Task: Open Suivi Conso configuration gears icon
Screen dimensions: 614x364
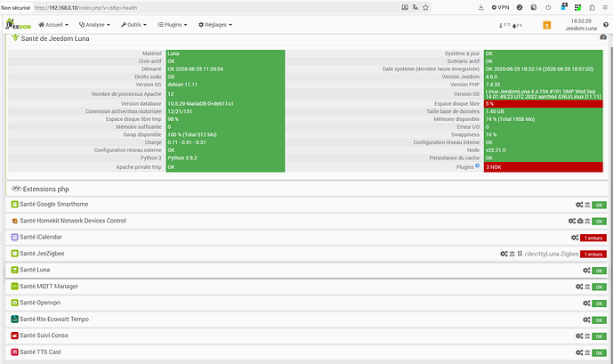Action: pyautogui.click(x=579, y=336)
